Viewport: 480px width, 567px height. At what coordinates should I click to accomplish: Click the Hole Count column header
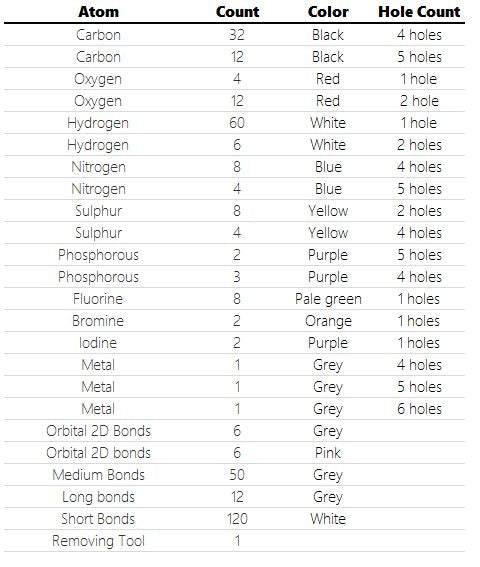419,12
